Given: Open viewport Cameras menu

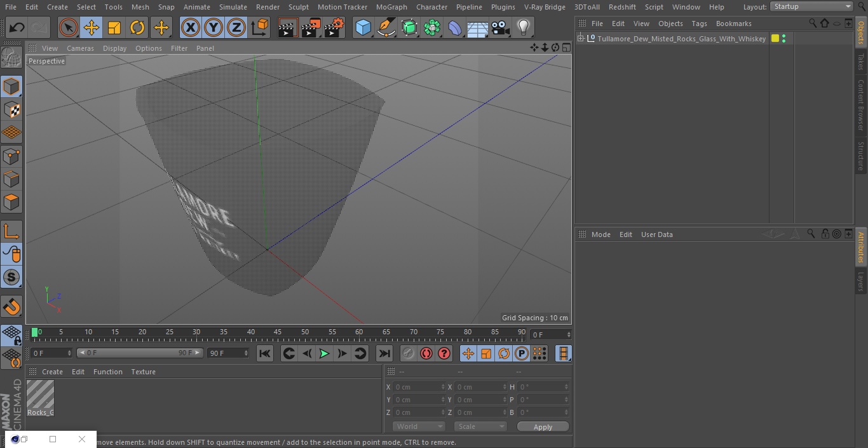Looking at the screenshot, I should click(x=80, y=48).
